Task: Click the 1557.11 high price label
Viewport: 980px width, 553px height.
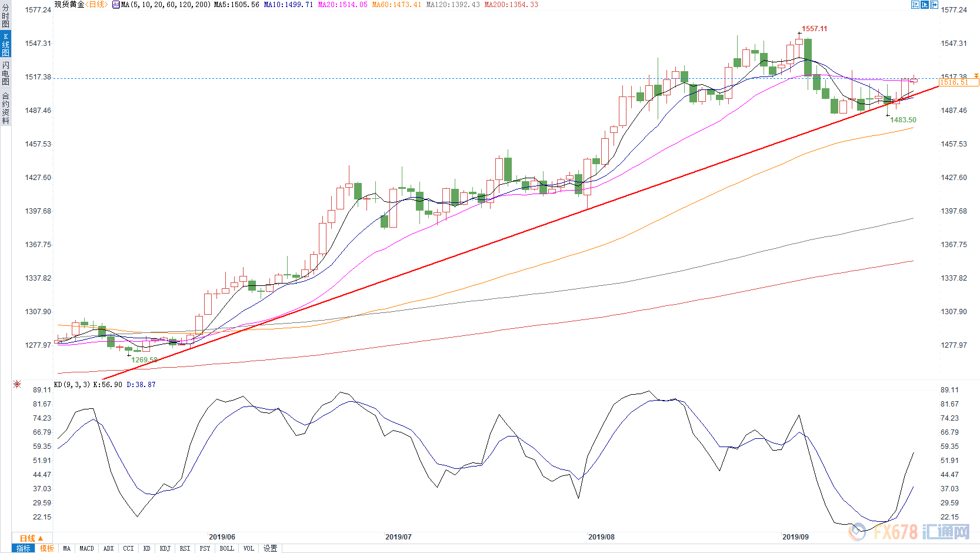Action: pos(815,29)
